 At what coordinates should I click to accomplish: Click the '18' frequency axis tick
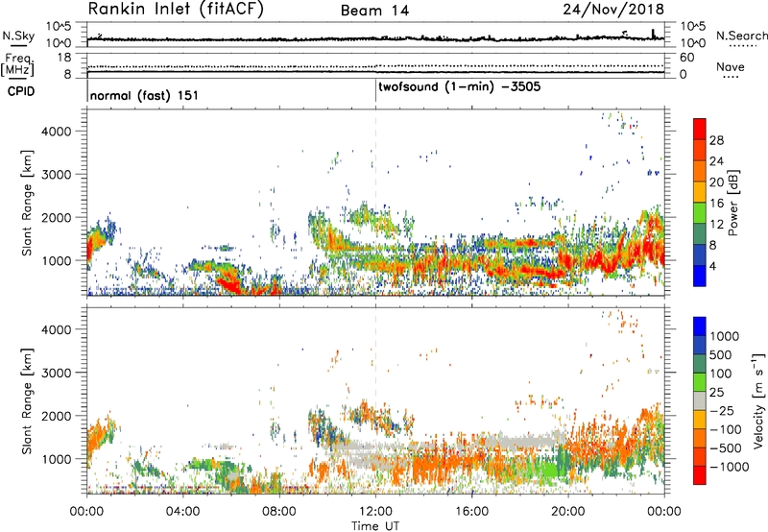(63, 58)
